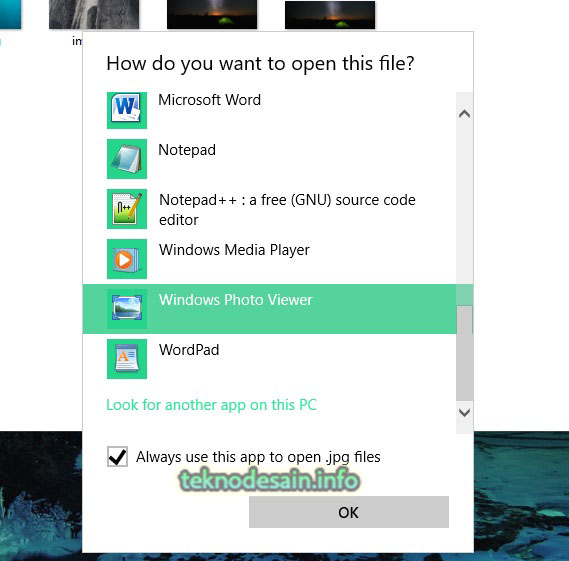
Task: Select the 'Windows Photo Viewer' label
Action: 236,300
